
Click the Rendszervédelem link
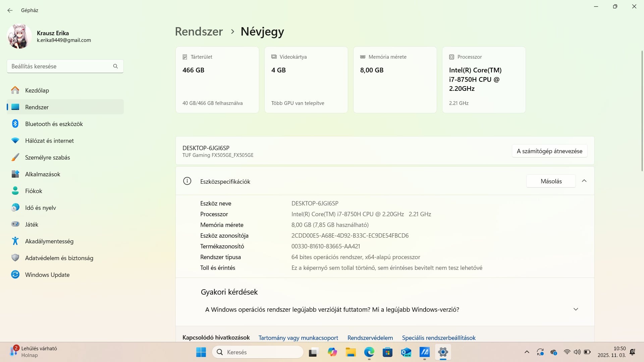coord(370,338)
